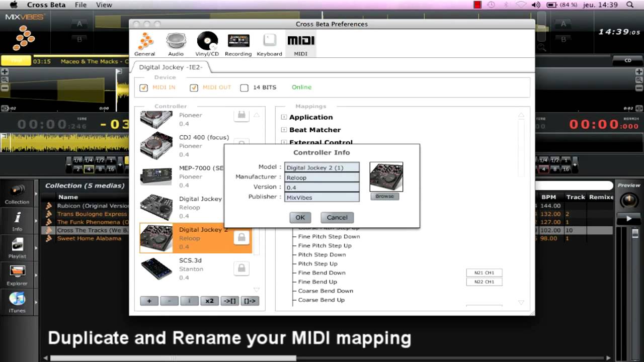Open the Playlist sidebar panel
This screenshot has height=362, width=644.
17,248
